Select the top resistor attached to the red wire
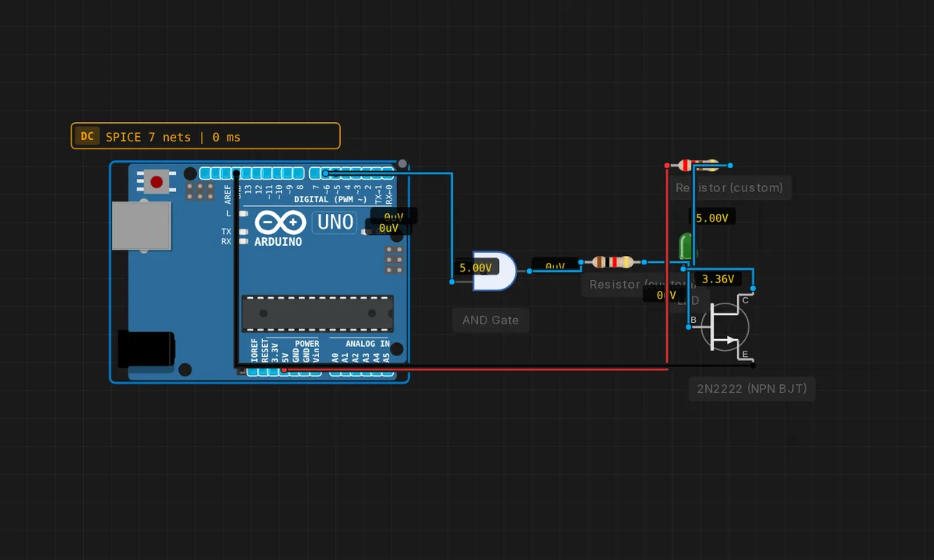Image resolution: width=934 pixels, height=560 pixels. (698, 165)
